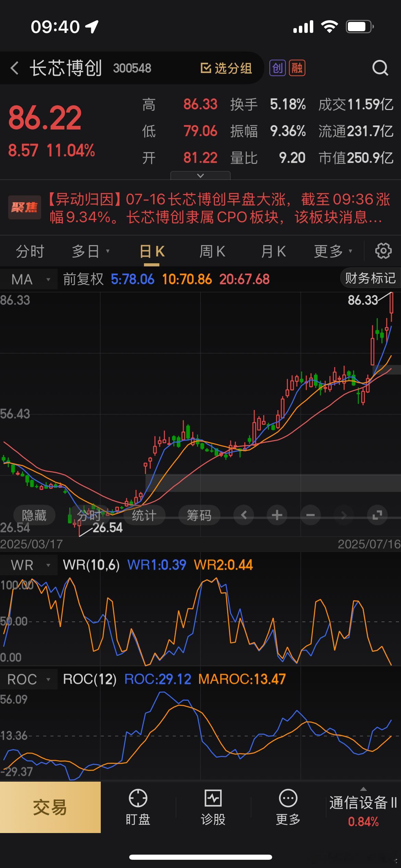Viewport: 401px width, 868px height.
Task: Toggle 筹码 chip distribution
Action: click(199, 515)
